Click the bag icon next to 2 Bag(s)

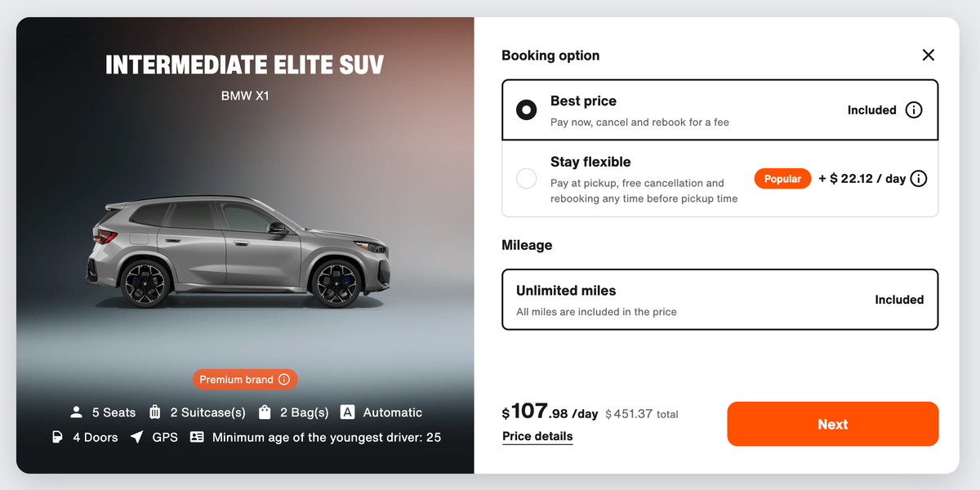[x=264, y=412]
